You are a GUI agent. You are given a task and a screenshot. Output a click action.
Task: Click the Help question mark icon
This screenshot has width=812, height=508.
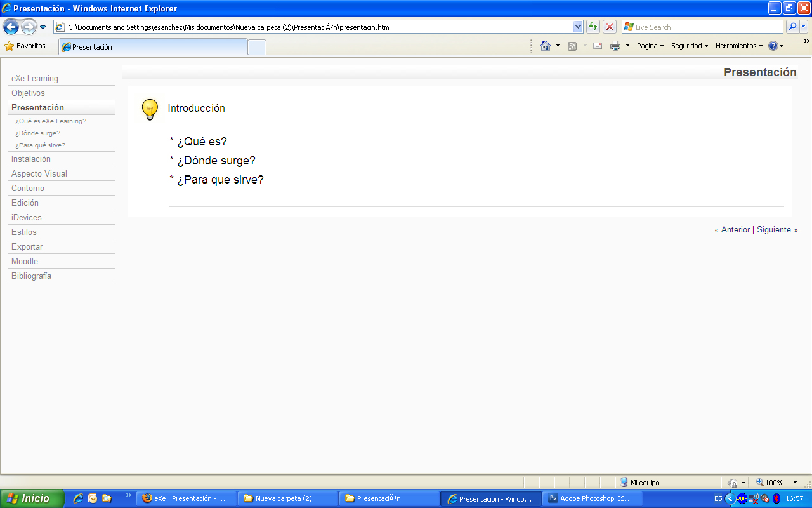click(x=773, y=46)
